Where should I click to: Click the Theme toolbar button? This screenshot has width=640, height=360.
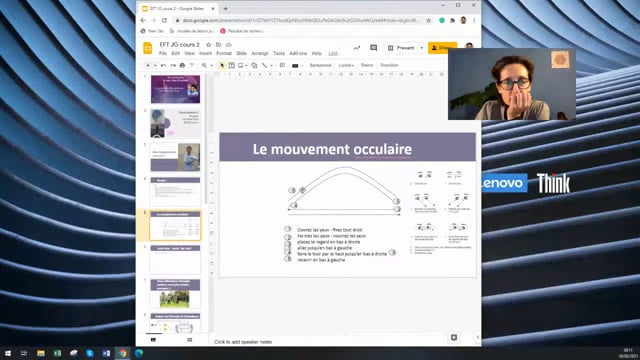click(367, 65)
